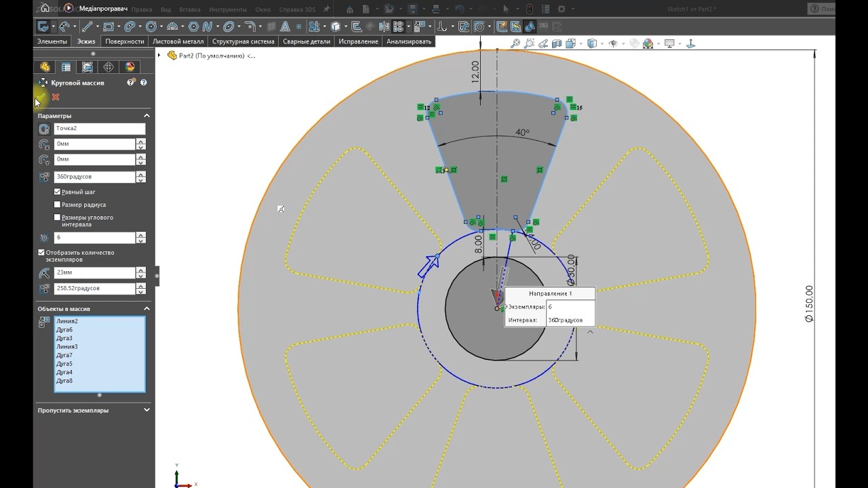Select the Arc sketch tool
This screenshot has height=488, width=868.
pos(172,26)
